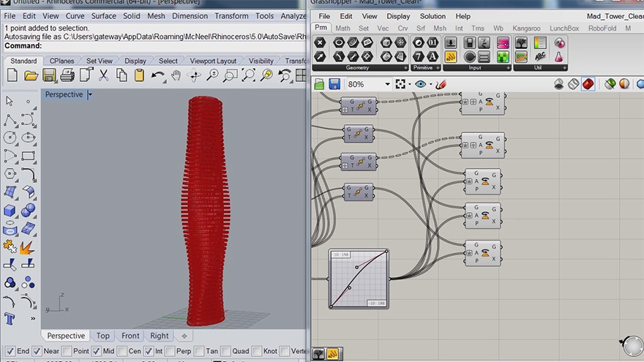Click the New file icon in Rhino toolbar
This screenshot has height=362, width=644.
tap(12, 75)
